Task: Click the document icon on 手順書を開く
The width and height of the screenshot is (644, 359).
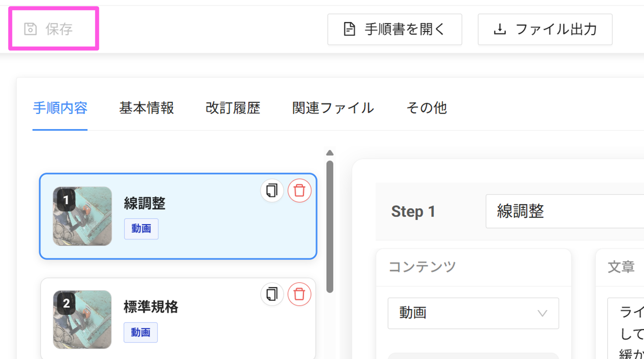Action: (349, 29)
